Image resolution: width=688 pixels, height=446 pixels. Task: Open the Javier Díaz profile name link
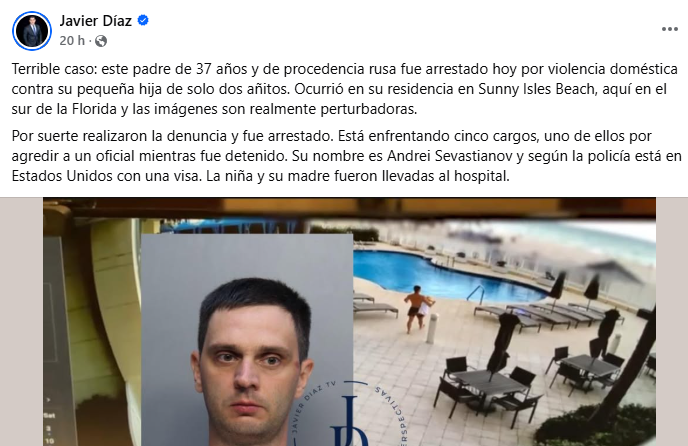[96, 20]
